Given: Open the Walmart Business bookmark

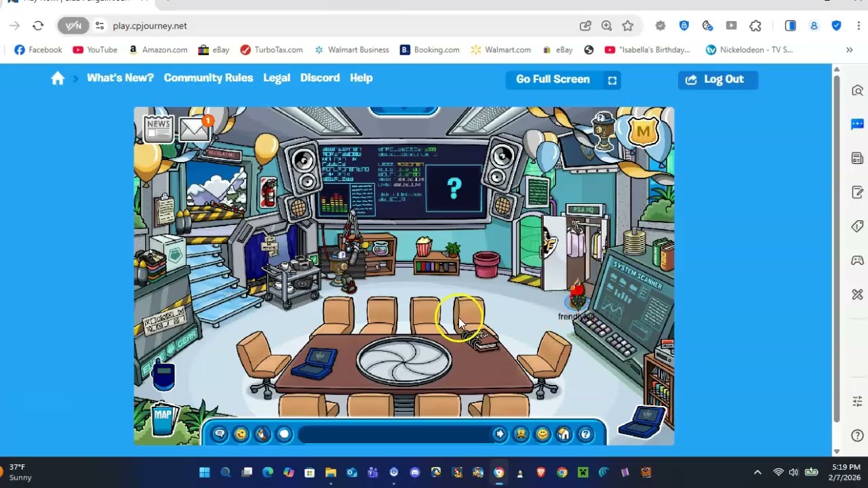Looking at the screenshot, I should [351, 49].
